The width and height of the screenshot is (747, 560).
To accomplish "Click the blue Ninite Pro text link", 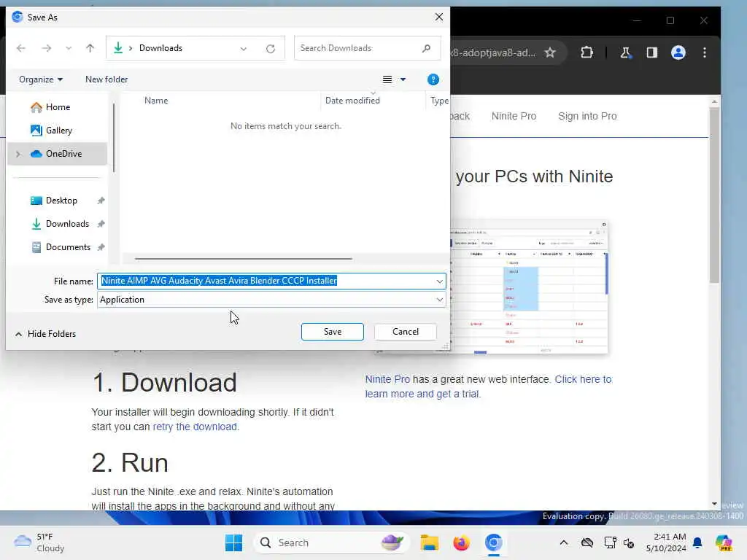I will tap(387, 379).
